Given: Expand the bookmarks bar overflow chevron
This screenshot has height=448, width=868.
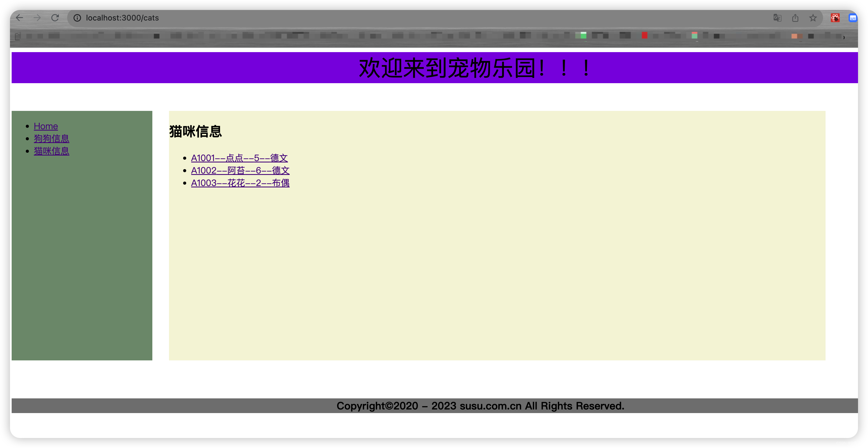Looking at the screenshot, I should (x=844, y=37).
